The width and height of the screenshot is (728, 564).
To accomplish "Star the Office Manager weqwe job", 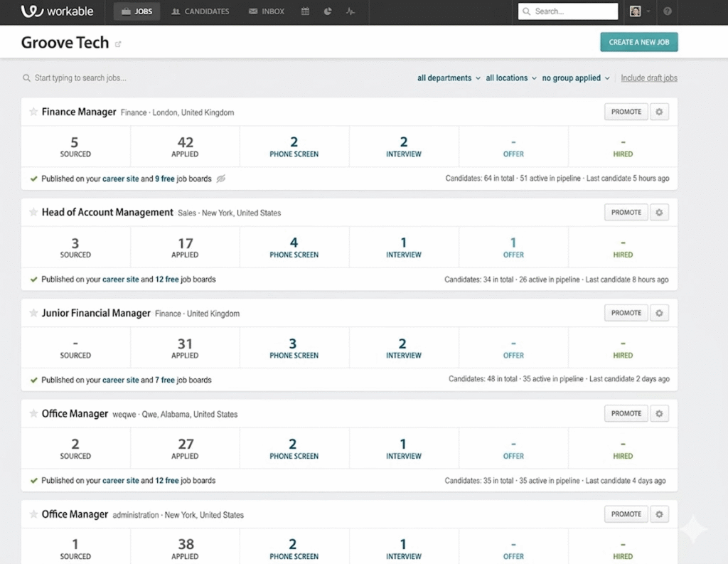I will pyautogui.click(x=33, y=413).
